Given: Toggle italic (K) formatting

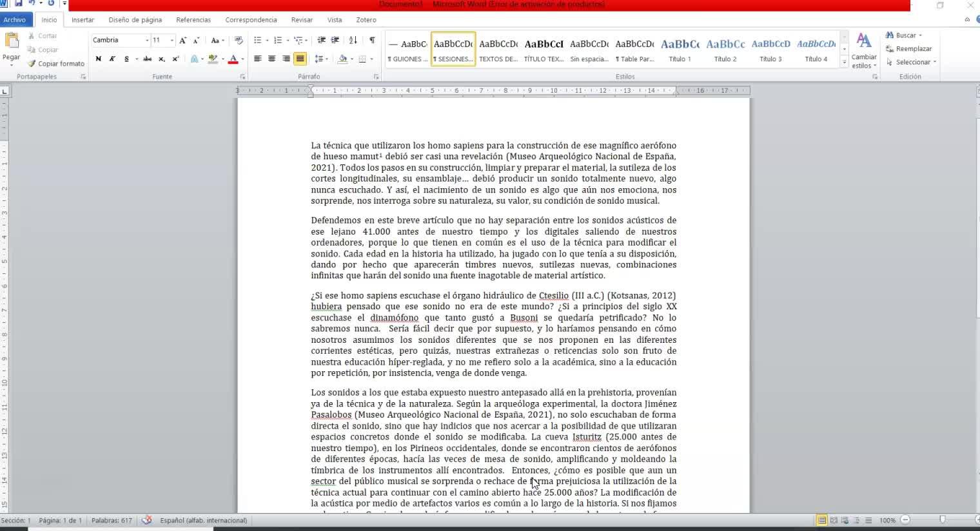Looking at the screenshot, I should pos(112,59).
